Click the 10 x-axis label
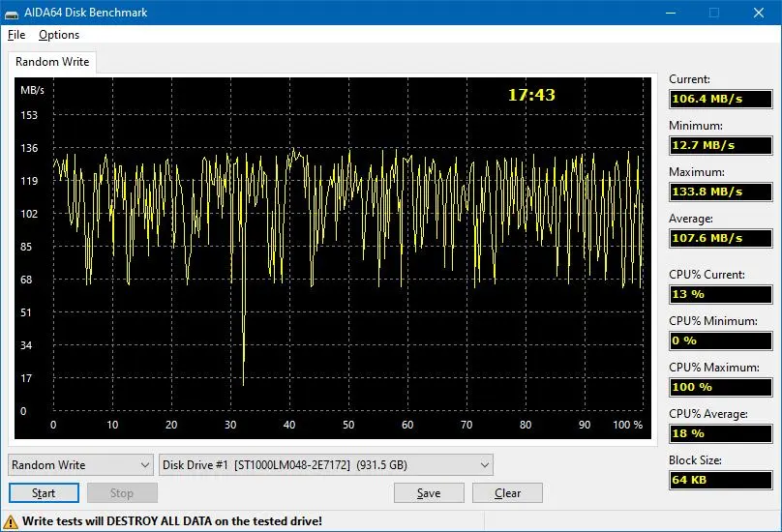 (x=112, y=425)
